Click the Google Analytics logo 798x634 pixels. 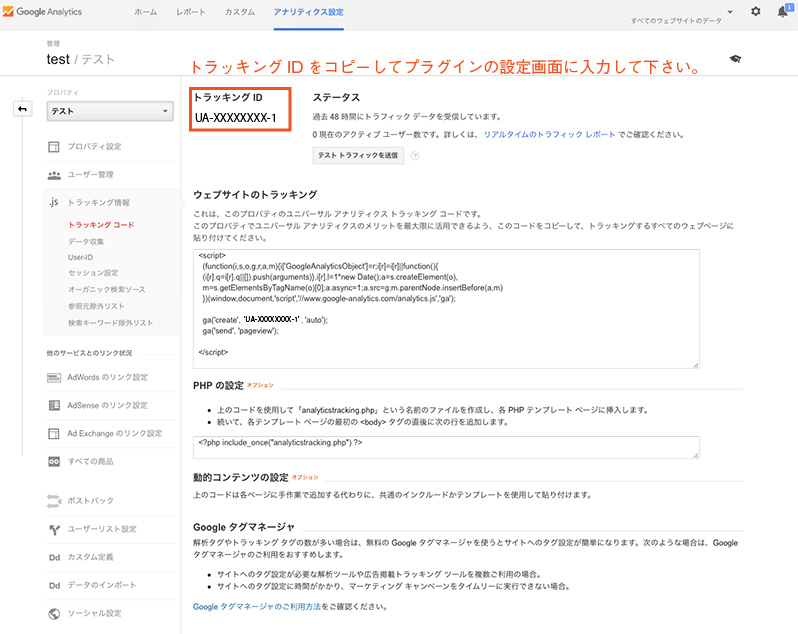tap(42, 11)
